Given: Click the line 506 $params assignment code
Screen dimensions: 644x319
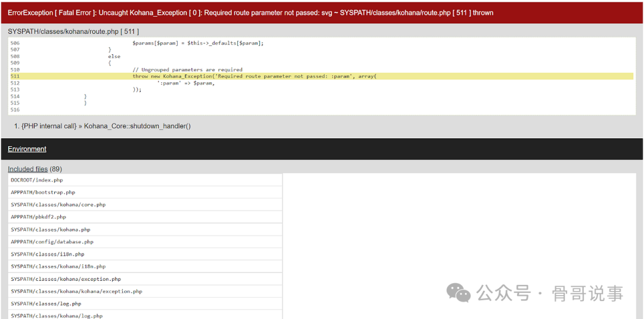Looking at the screenshot, I should (x=198, y=43).
